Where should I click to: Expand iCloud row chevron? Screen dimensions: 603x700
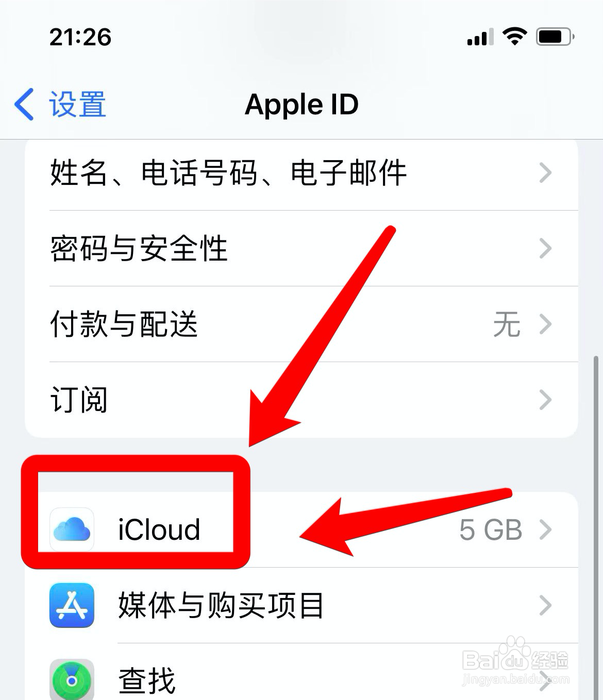pyautogui.click(x=545, y=530)
